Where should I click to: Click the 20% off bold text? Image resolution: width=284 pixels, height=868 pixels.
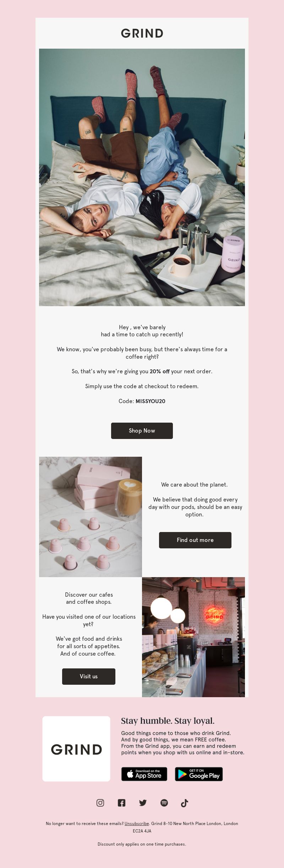[160, 371]
